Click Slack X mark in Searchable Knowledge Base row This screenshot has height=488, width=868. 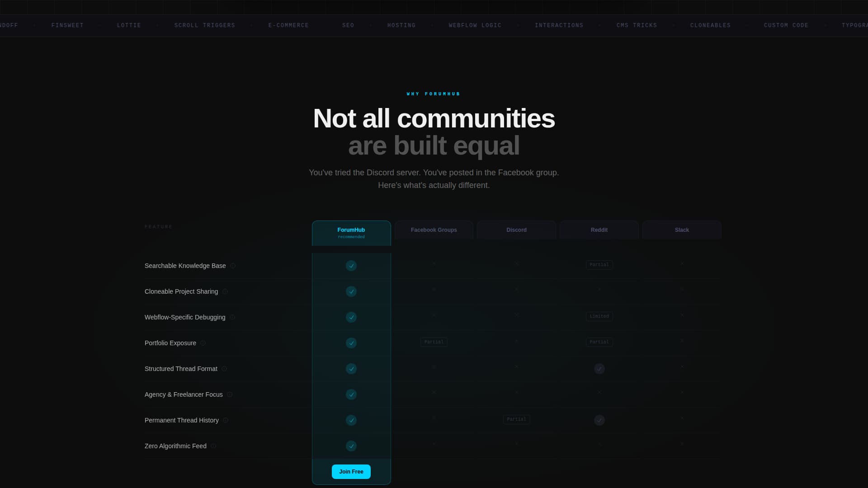point(682,263)
